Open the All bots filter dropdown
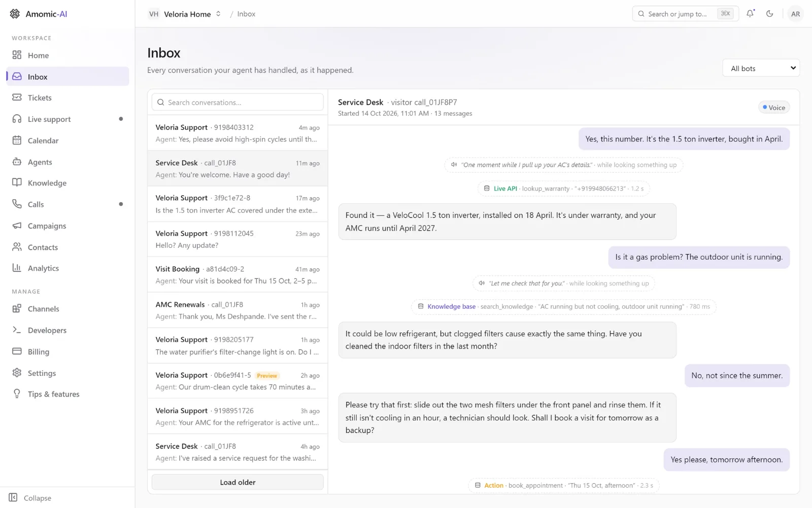The width and height of the screenshot is (812, 508). point(761,68)
